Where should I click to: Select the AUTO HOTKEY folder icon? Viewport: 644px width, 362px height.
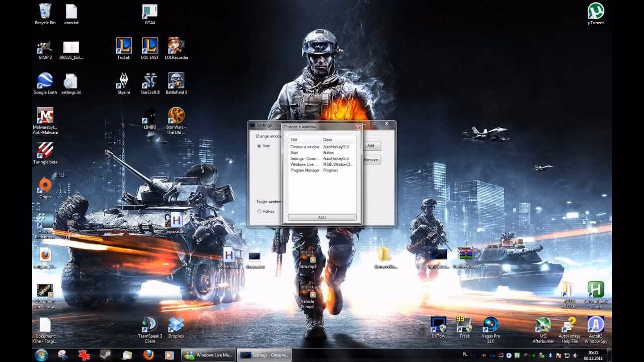click(570, 295)
